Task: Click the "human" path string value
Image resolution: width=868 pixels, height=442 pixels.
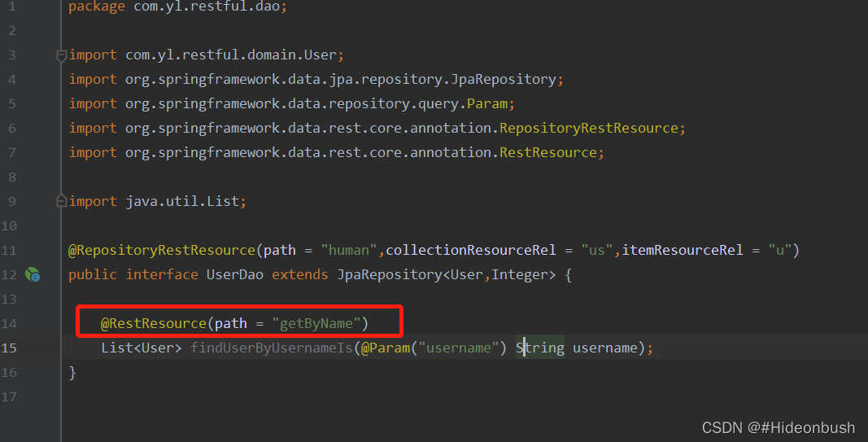Action: point(349,251)
